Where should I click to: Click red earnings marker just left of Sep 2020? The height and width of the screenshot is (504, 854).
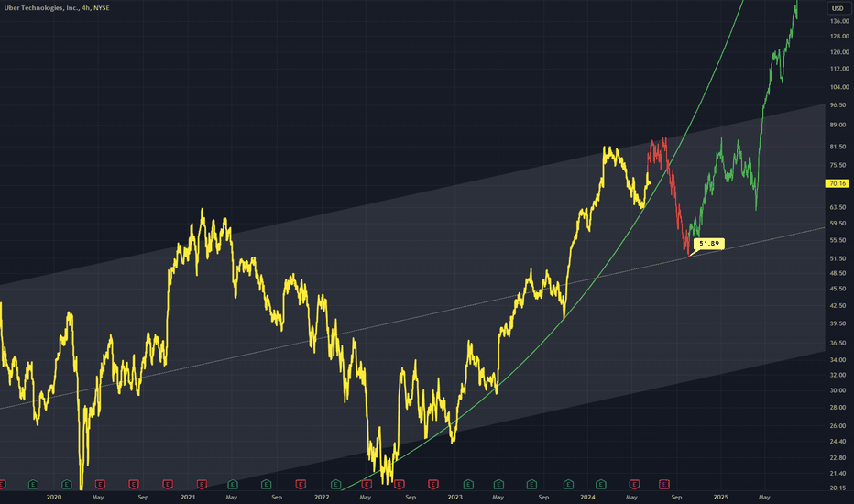[x=134, y=484]
